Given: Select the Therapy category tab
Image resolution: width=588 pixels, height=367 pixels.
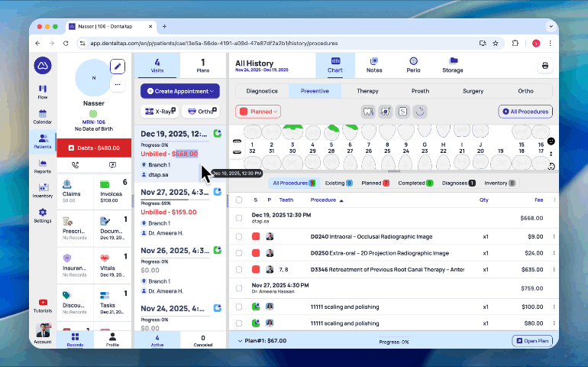Looking at the screenshot, I should 367,91.
